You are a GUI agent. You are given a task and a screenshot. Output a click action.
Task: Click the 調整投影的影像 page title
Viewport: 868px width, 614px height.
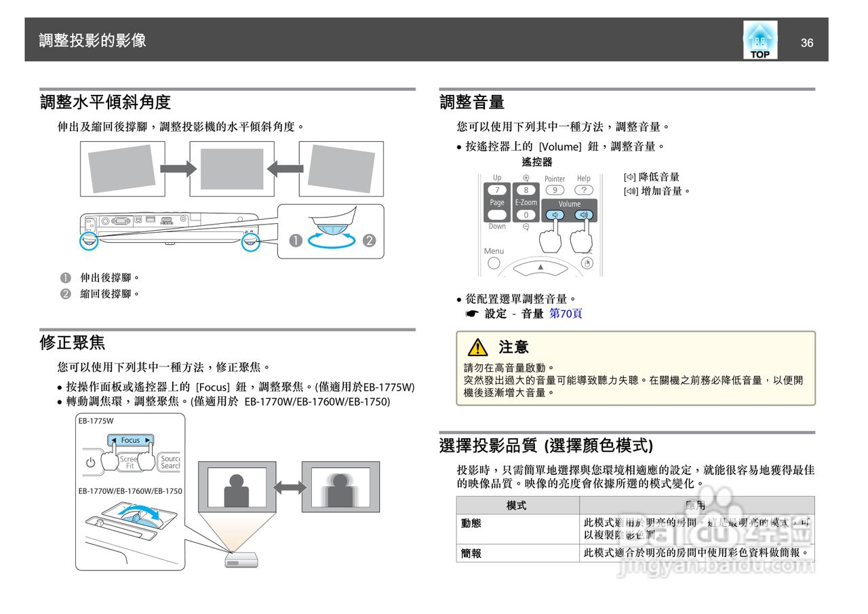tap(92, 40)
